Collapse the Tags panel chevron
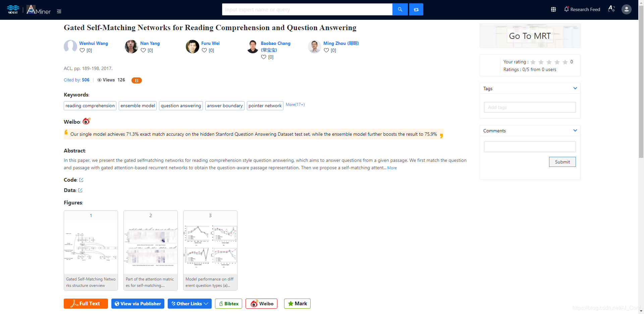The image size is (644, 314). [x=575, y=88]
